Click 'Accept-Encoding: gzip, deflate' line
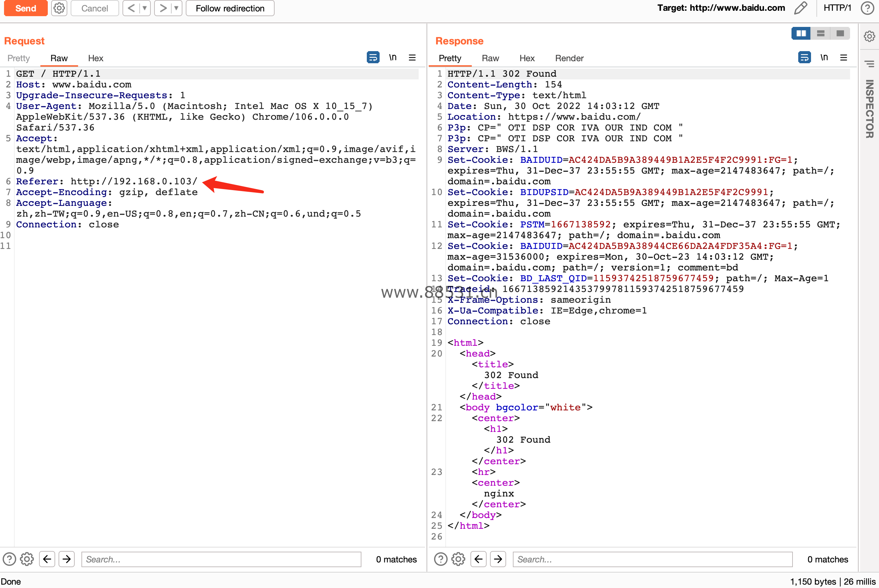Image resolution: width=879 pixels, height=588 pixels. pyautogui.click(x=107, y=192)
